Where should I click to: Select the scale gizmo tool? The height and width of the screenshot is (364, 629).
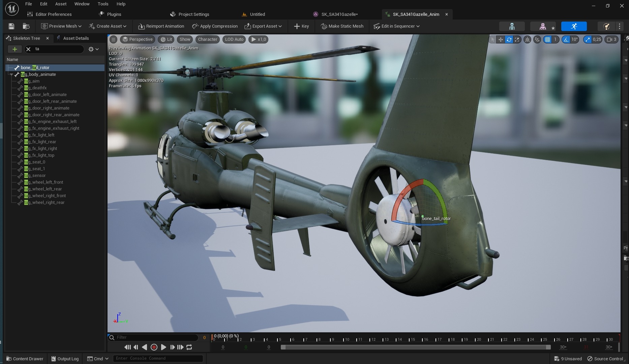517,39
